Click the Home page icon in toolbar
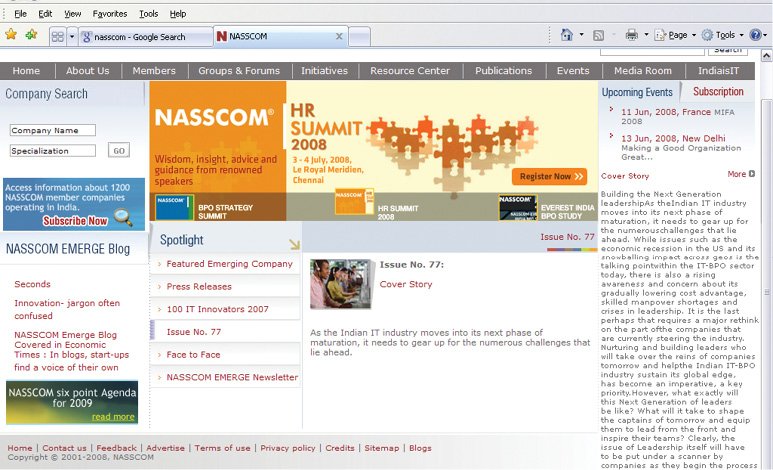 (567, 35)
